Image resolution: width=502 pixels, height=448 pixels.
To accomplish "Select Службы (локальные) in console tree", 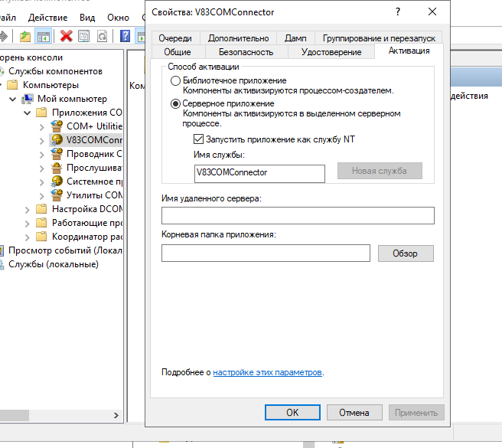I will point(54,264).
